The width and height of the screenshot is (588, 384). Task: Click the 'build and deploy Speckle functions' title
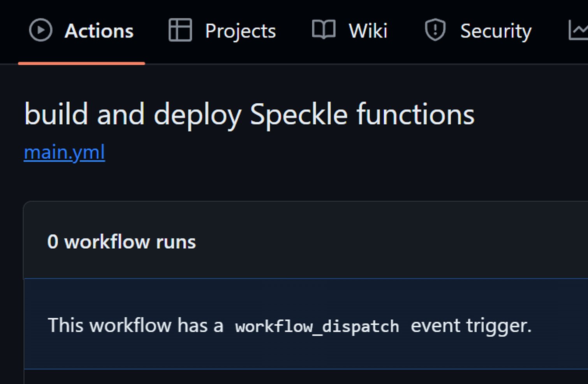249,114
